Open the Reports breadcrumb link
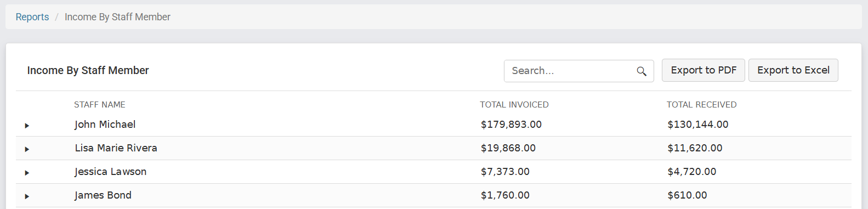 (x=32, y=17)
